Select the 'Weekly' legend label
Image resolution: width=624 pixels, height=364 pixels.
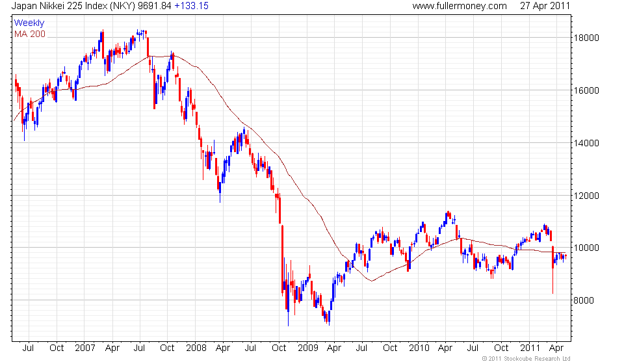click(x=29, y=23)
